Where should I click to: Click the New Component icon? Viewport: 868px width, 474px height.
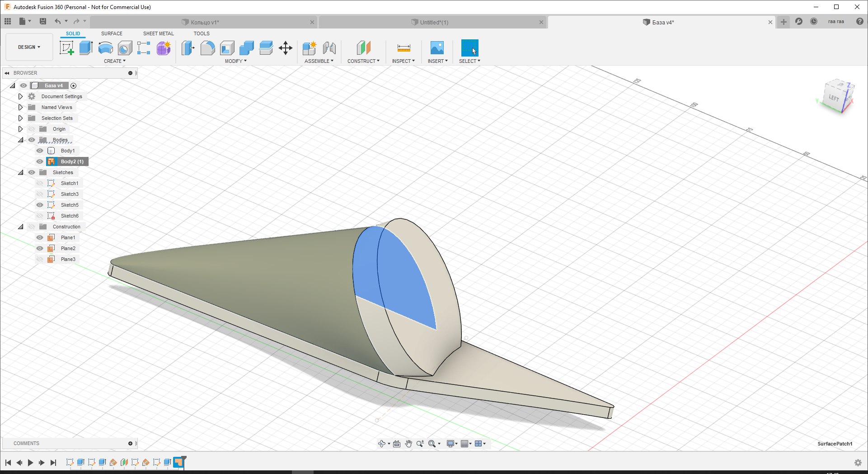click(x=310, y=48)
